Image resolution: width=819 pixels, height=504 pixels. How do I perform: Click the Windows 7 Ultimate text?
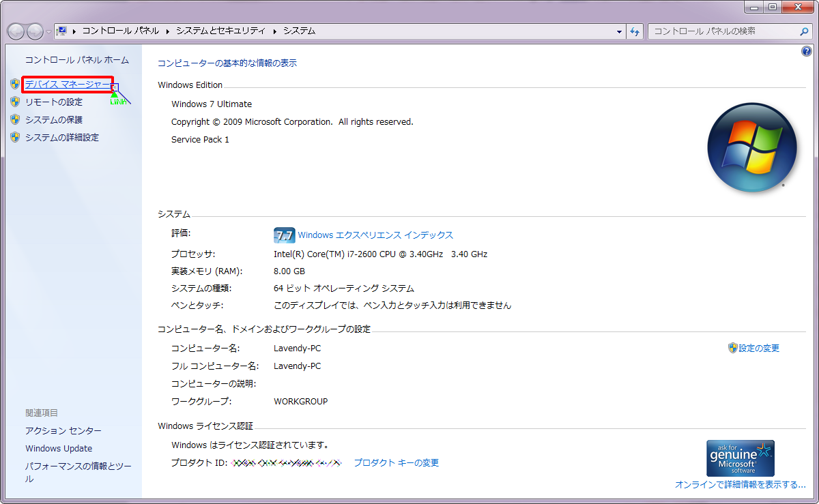212,104
